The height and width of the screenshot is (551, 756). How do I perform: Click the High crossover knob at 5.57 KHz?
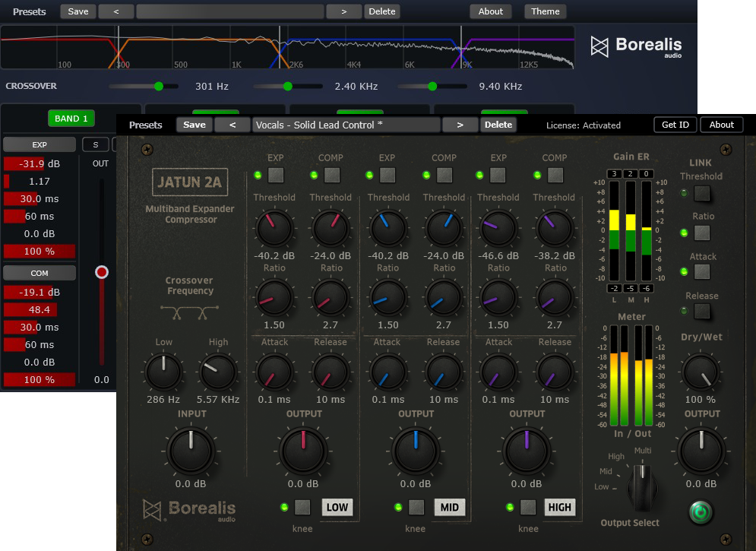tap(218, 372)
